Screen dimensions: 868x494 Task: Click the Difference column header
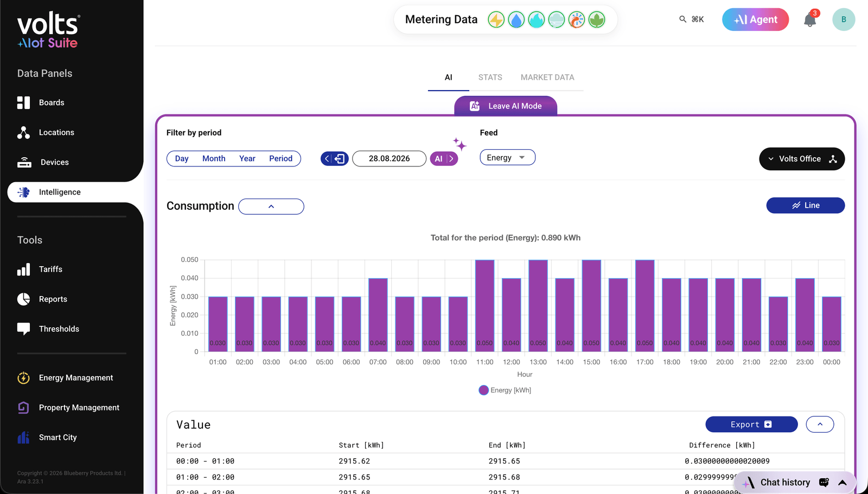(722, 445)
